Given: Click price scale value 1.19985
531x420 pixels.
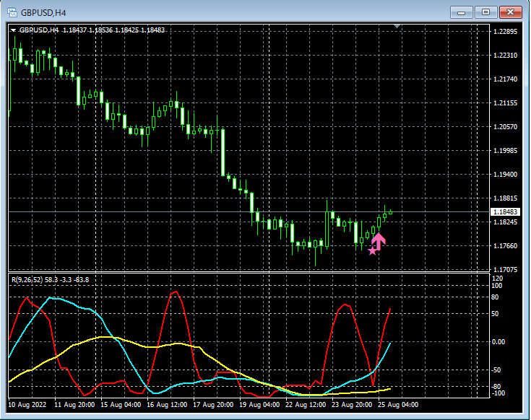Looking at the screenshot, I should point(505,151).
